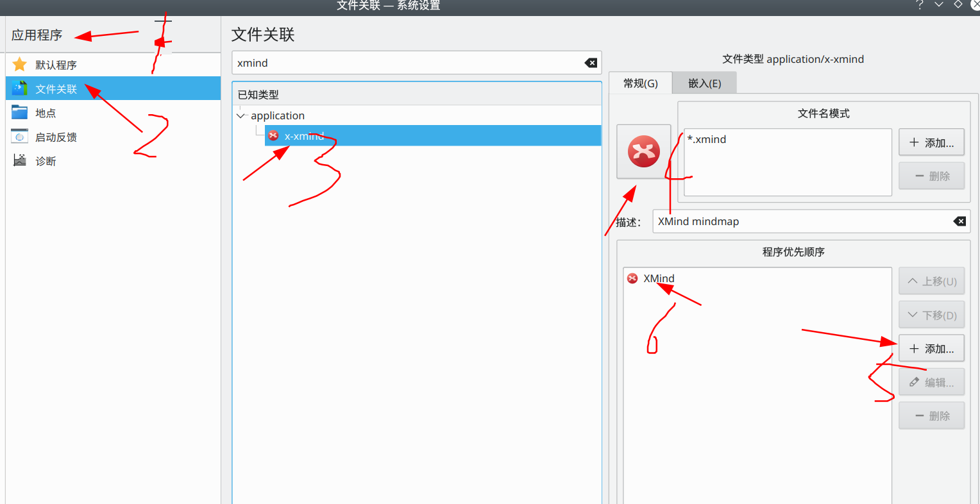Focus the xmind file type search box

point(416,63)
